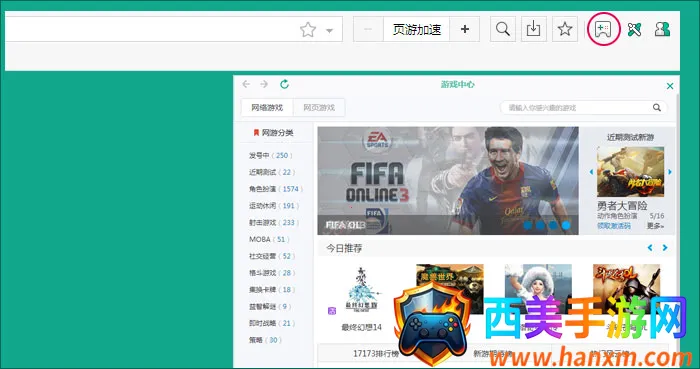The image size is (700, 369).
Task: Open the game center gamepad icon
Action: click(603, 29)
